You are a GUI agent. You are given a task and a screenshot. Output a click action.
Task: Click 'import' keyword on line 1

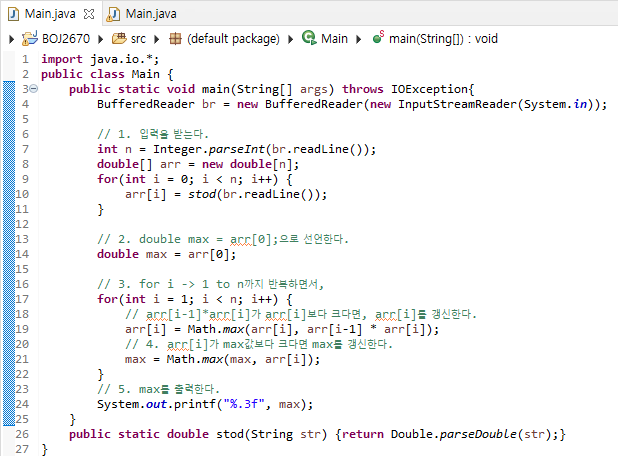click(x=62, y=59)
